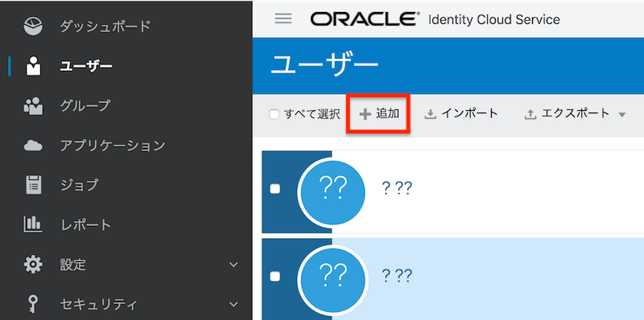Open the エクスポート dropdown arrow
The width and height of the screenshot is (644, 320).
[621, 115]
